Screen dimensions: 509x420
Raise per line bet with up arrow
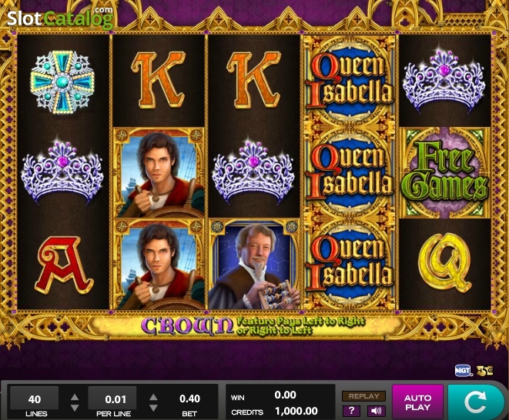[153, 397]
